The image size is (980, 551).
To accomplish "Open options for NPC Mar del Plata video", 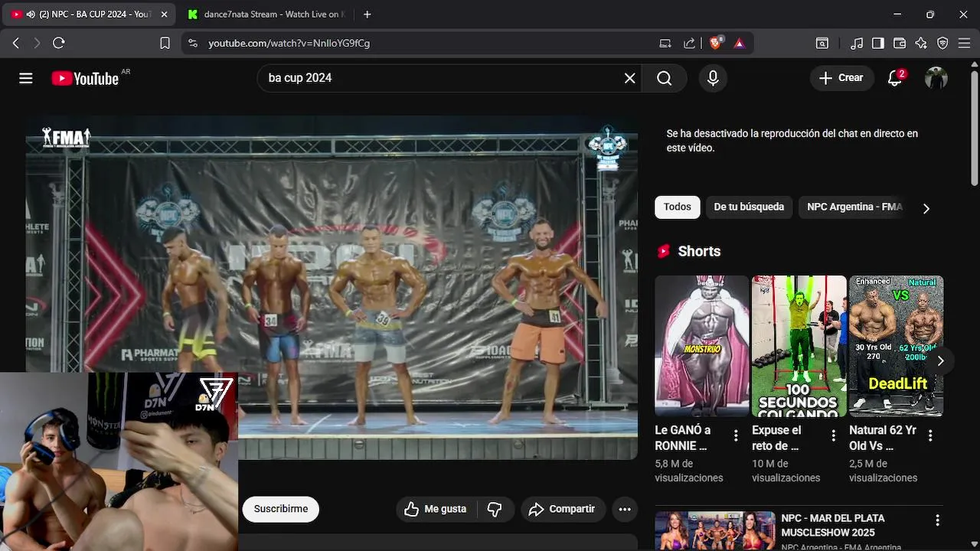I will tap(937, 520).
